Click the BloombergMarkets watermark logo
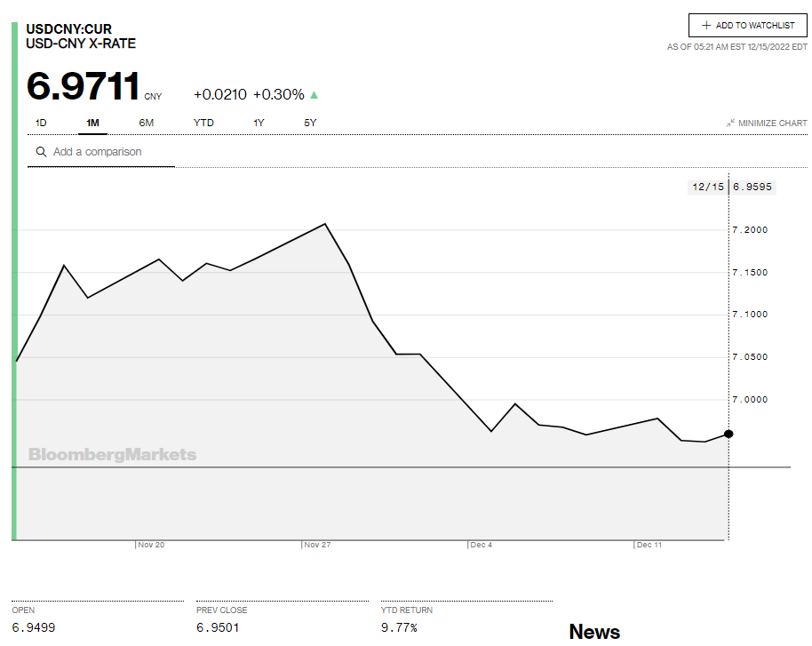The image size is (812, 646). (x=112, y=455)
